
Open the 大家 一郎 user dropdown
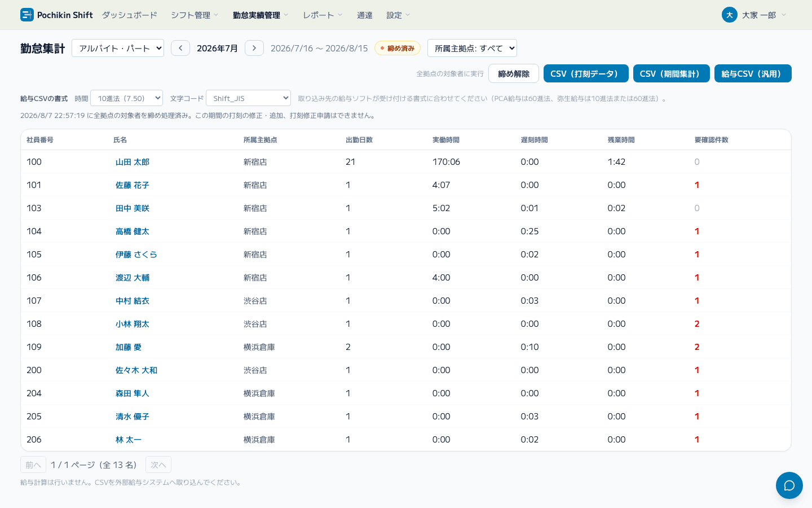tap(754, 15)
